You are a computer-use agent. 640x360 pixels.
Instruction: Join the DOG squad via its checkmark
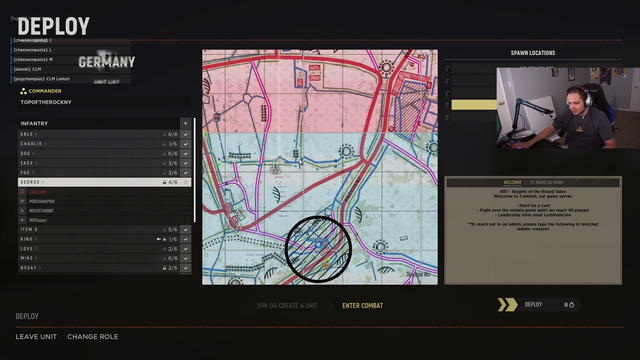(186, 153)
